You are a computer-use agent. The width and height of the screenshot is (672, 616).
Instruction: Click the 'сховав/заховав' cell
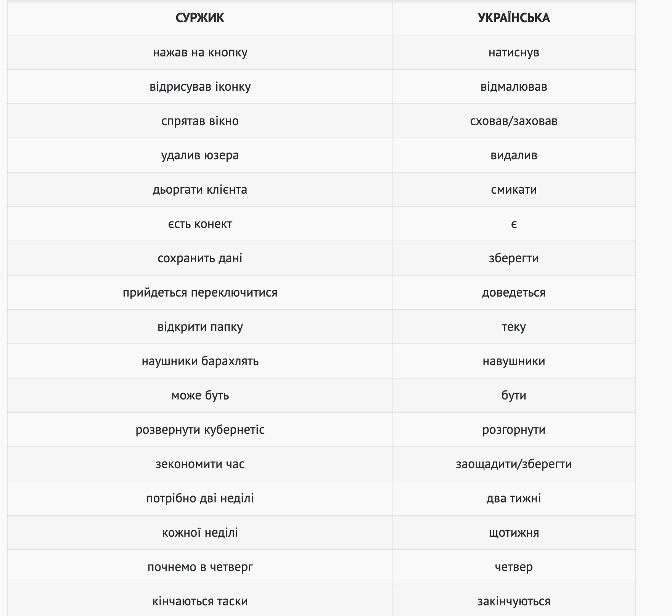point(513,121)
